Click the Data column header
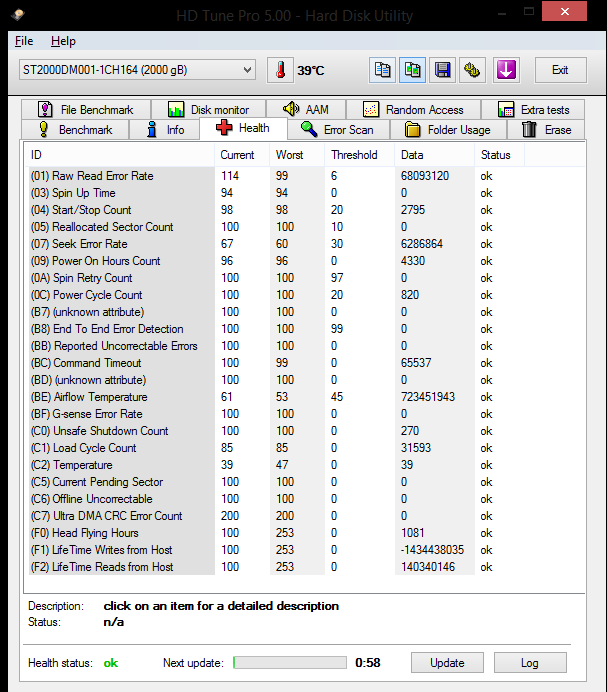The width and height of the screenshot is (607, 692). pyautogui.click(x=434, y=155)
